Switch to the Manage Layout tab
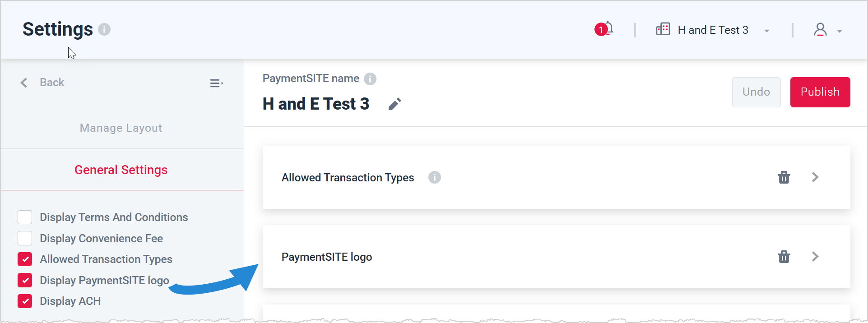Image resolution: width=868 pixels, height=323 pixels. [121, 128]
